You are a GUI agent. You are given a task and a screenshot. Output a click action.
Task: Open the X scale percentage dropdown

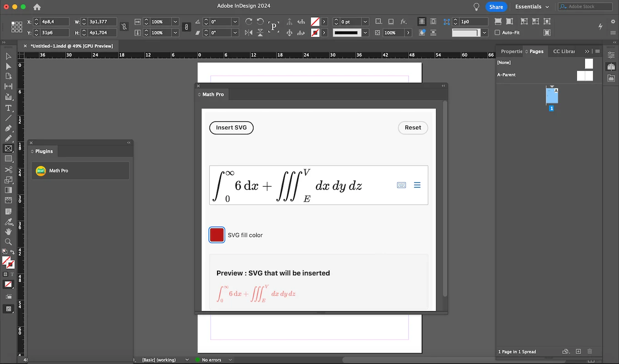pos(175,22)
